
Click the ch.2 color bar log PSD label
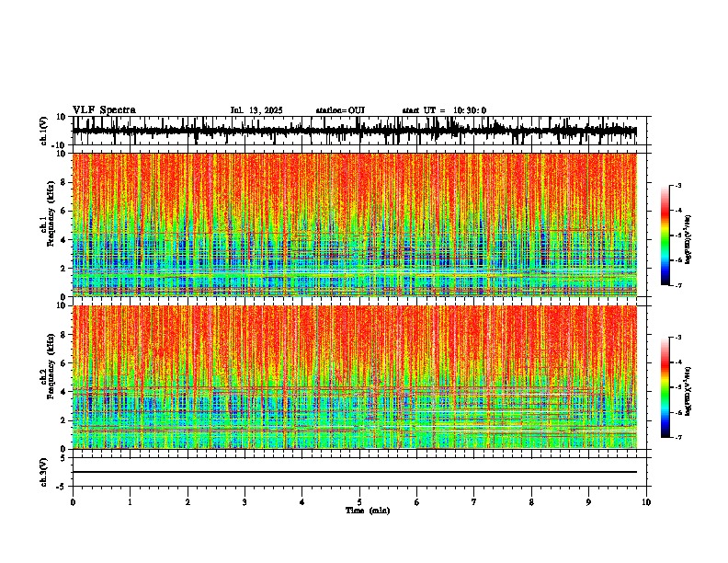coord(688,391)
